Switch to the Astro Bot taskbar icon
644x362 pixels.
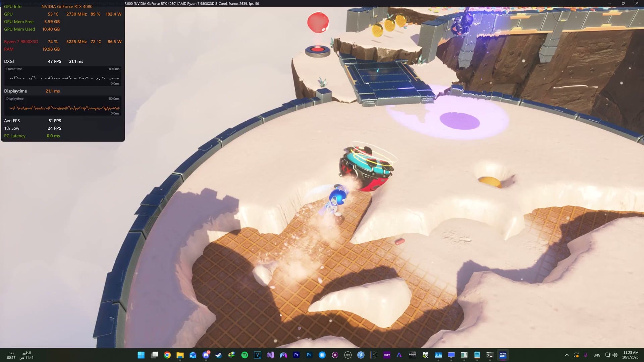coord(503,355)
